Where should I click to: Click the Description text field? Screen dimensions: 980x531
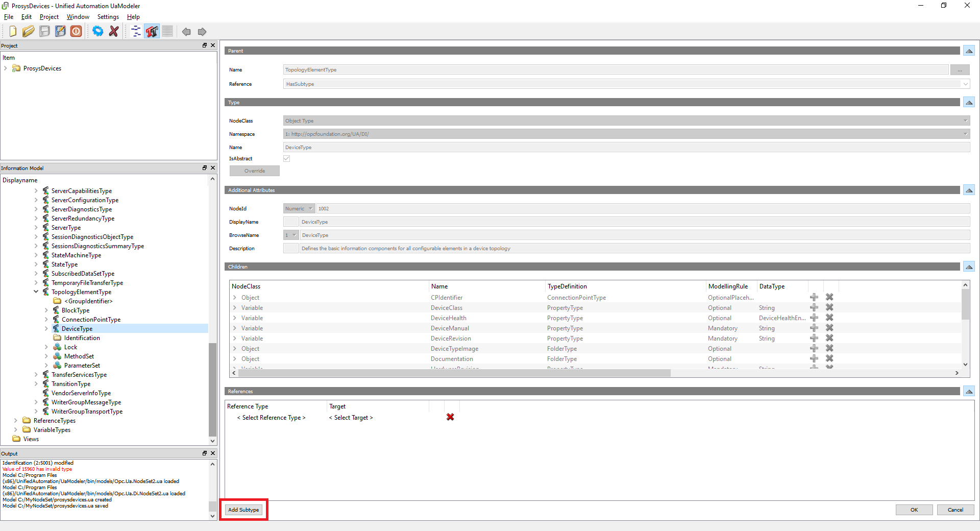pos(633,249)
